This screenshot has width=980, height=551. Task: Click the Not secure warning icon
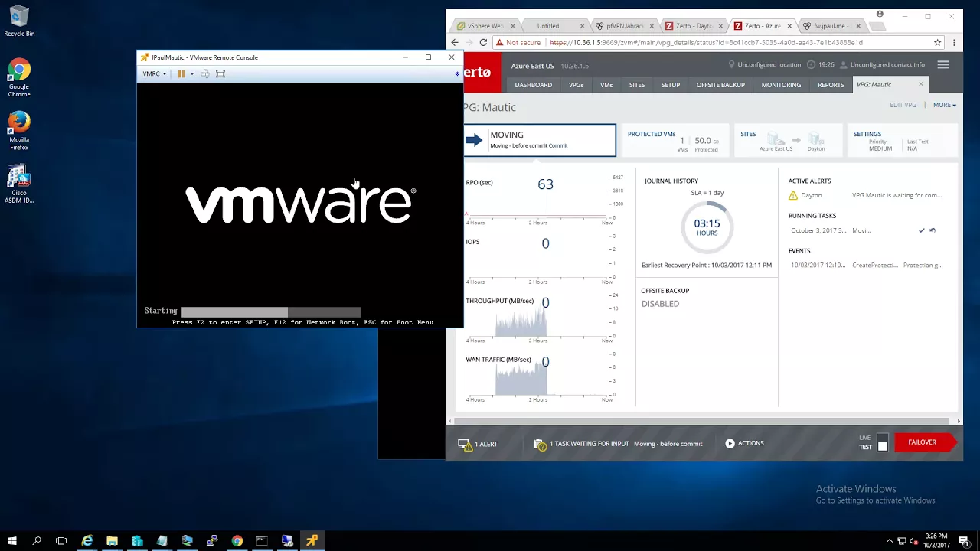point(500,43)
